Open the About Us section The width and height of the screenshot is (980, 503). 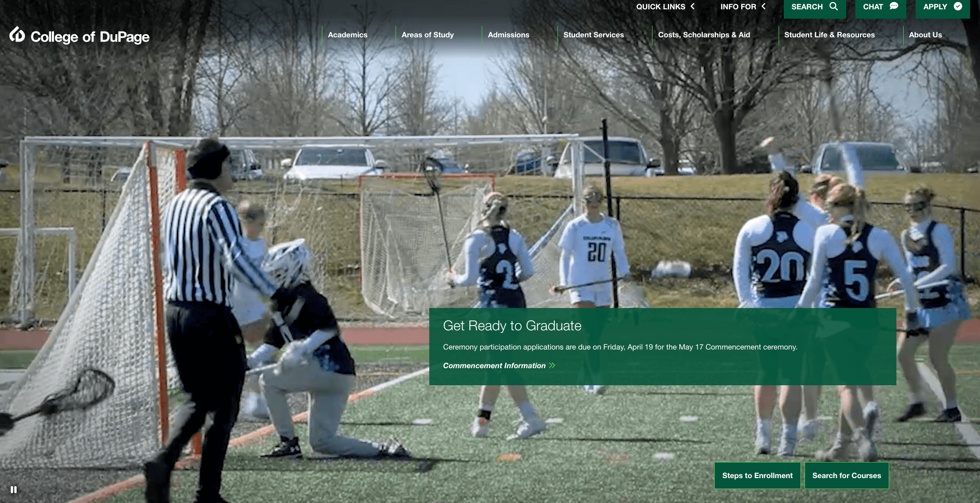[925, 35]
